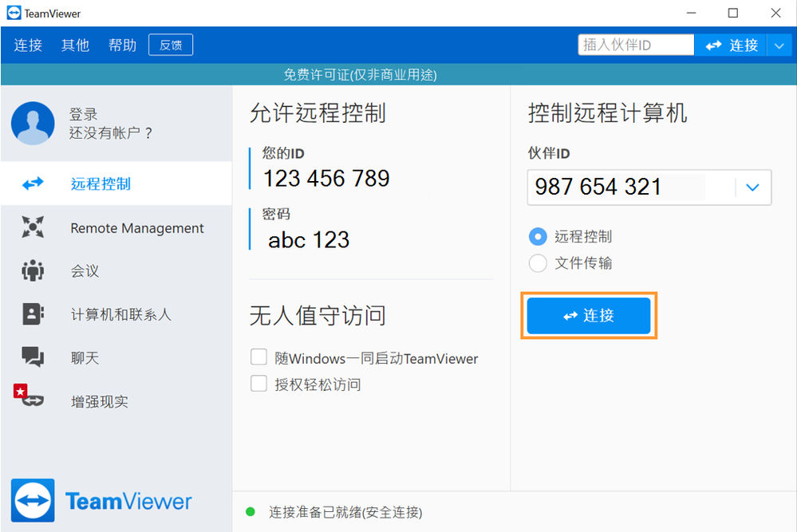The height and width of the screenshot is (532, 797).
Task: Open the 增强现实 augmented reality icon
Action: (29, 396)
